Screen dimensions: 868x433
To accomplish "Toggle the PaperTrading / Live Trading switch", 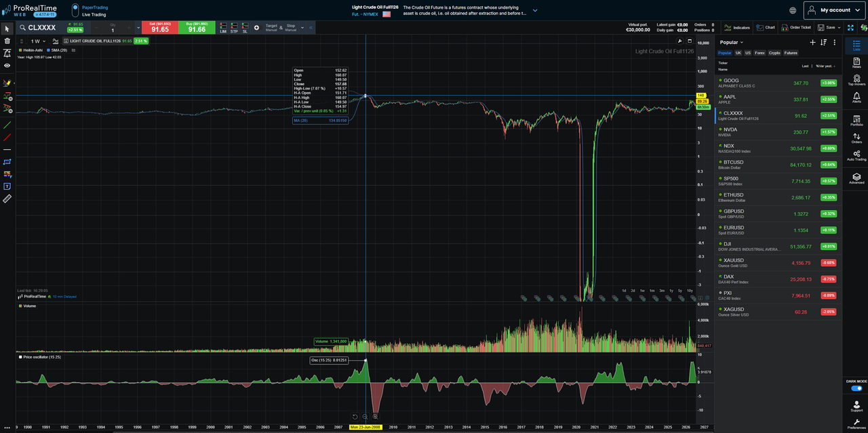I will point(75,10).
